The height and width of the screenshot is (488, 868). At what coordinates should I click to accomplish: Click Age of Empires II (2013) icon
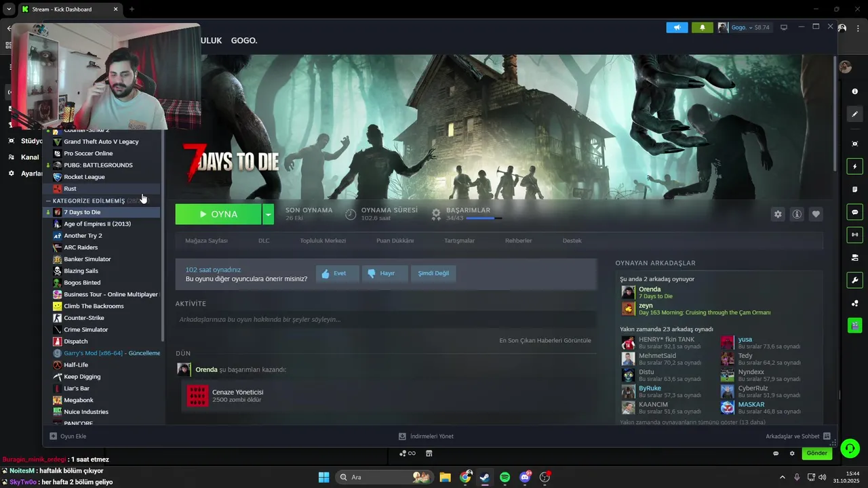(57, 224)
